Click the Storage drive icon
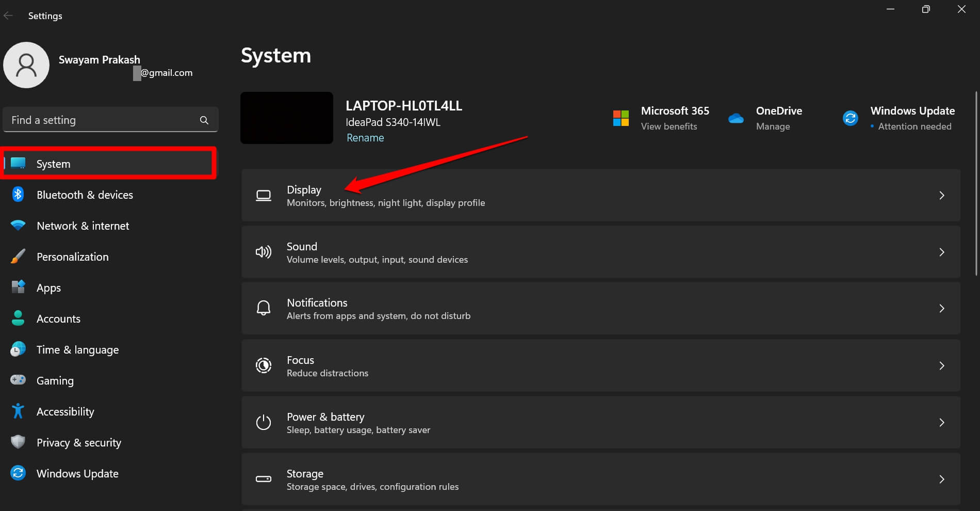 click(263, 479)
